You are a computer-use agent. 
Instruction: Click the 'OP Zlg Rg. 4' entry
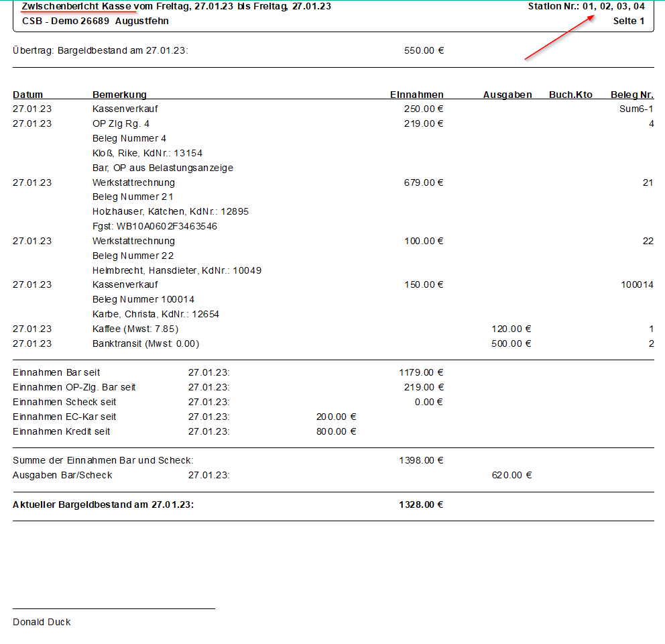point(121,123)
